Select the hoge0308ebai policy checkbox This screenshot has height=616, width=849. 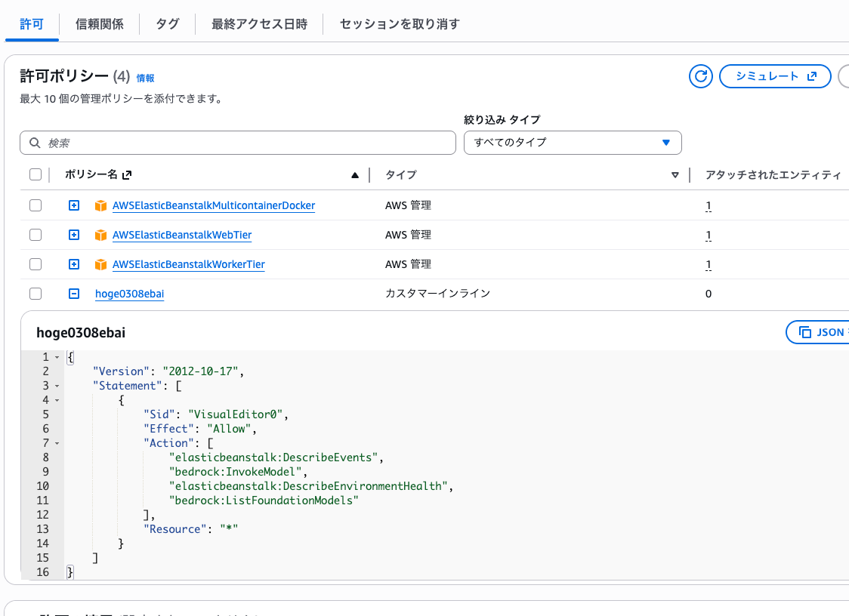(36, 294)
